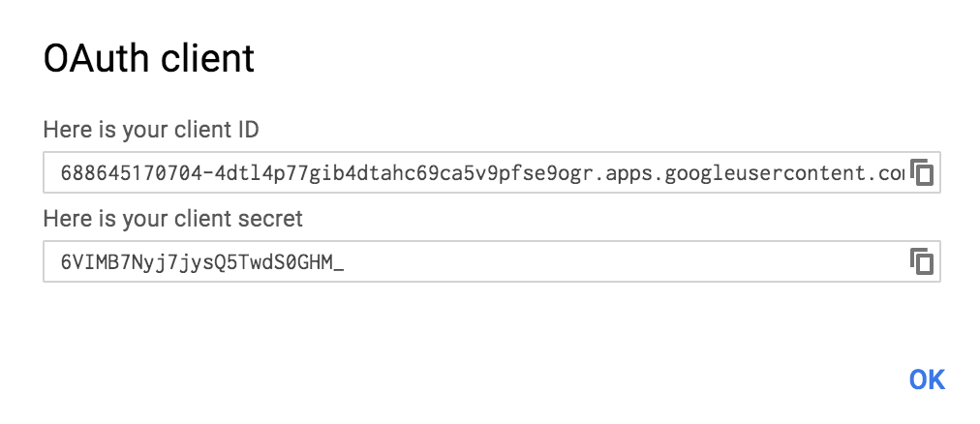
Task: Copy the client ID to clipboard
Action: [x=921, y=172]
